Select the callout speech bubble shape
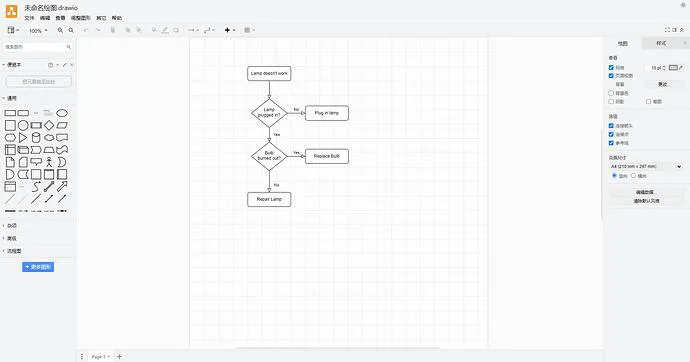Screen dimensions: 690x362 point(36,162)
